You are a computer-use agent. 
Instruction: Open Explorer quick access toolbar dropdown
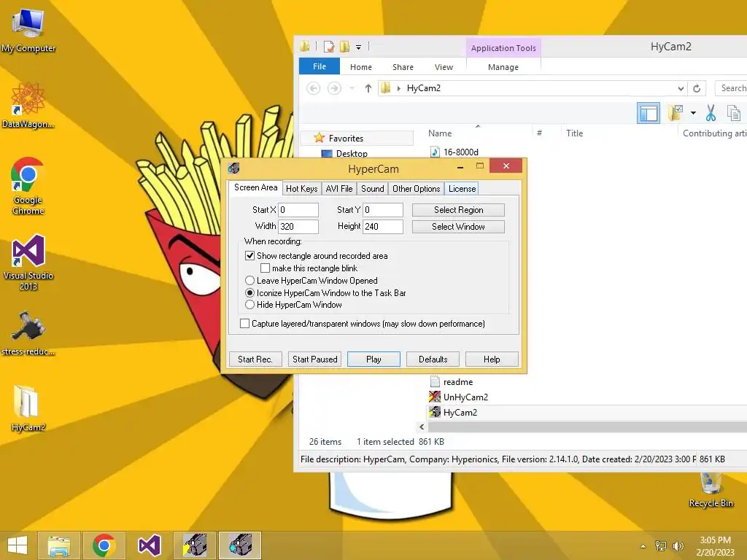tap(358, 47)
